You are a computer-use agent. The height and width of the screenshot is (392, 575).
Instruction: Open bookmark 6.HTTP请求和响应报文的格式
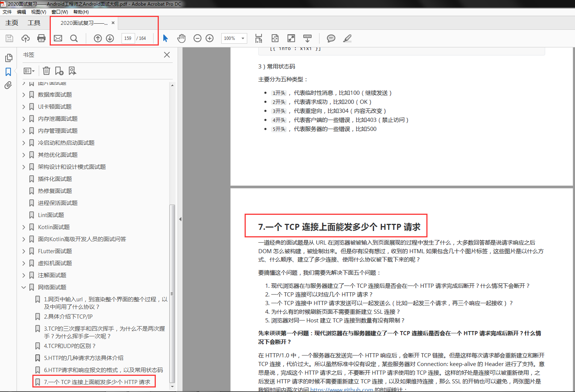point(103,370)
